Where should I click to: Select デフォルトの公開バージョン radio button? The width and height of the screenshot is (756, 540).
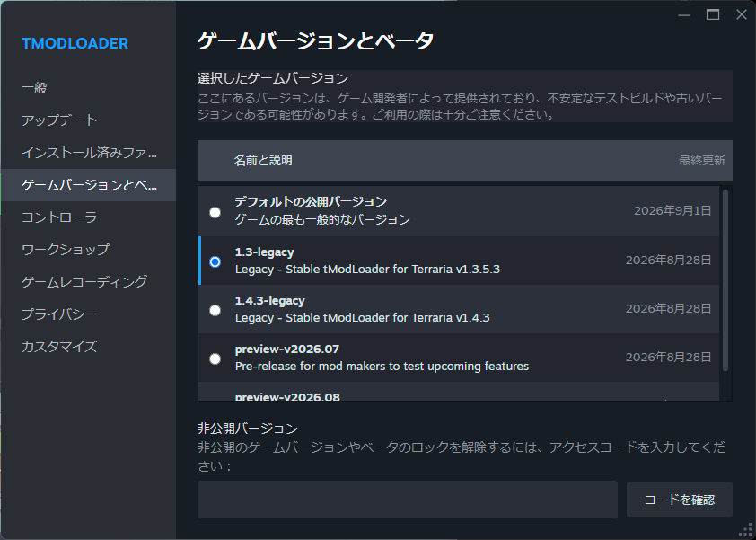215,212
